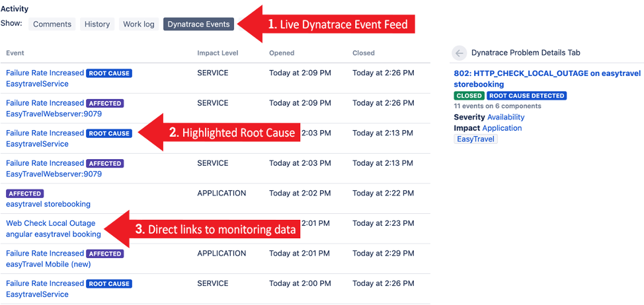Open Failure Rate Increased AFFECTED event opened 2:03 PM

pos(45,163)
